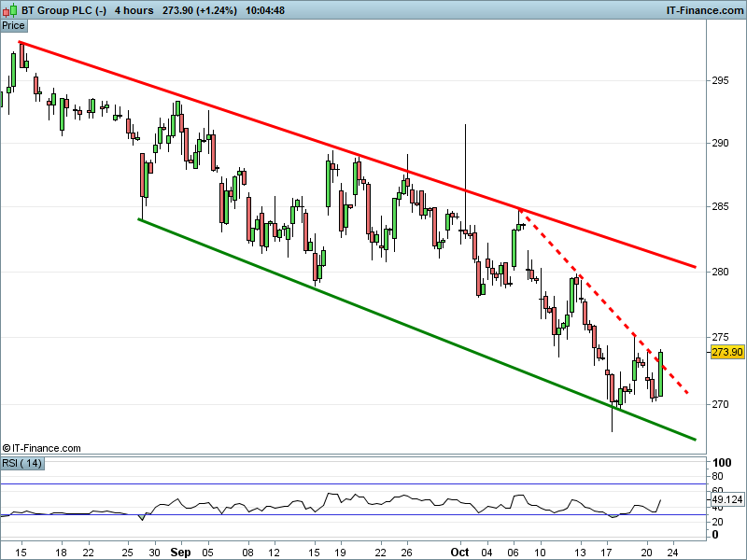The image size is (747, 560).
Task: Click the 80 RSI scale label
Action: [x=717, y=476]
